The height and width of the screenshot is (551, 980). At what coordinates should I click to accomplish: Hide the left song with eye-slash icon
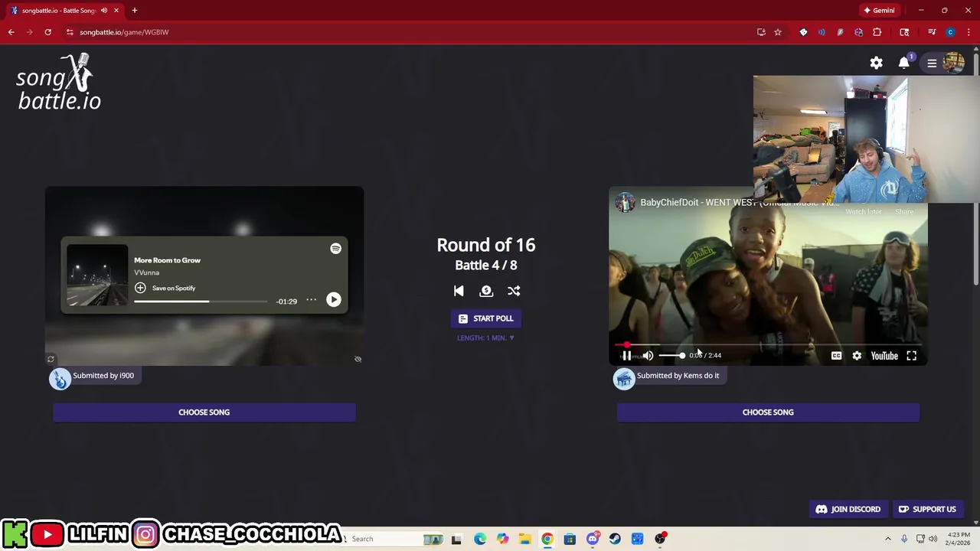(358, 359)
